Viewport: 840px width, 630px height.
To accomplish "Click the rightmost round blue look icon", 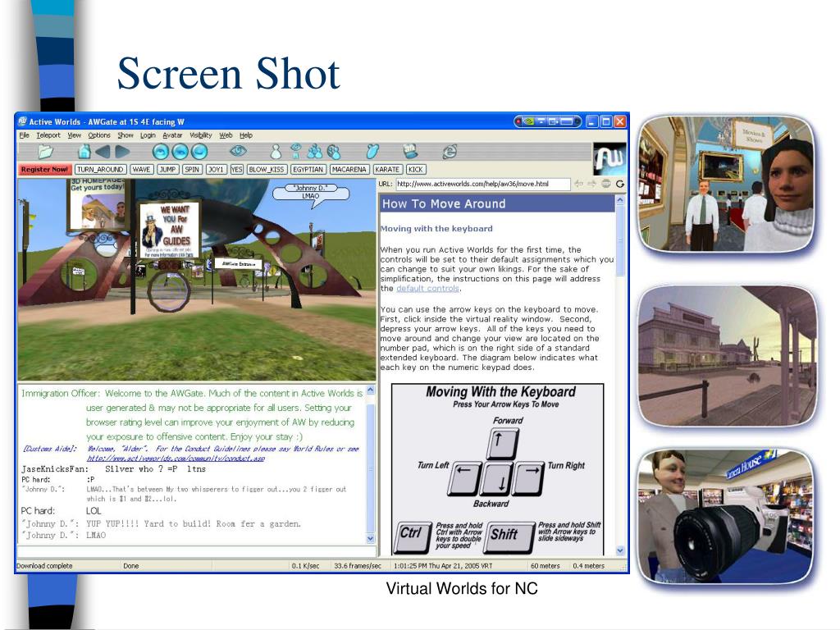I will point(199,152).
